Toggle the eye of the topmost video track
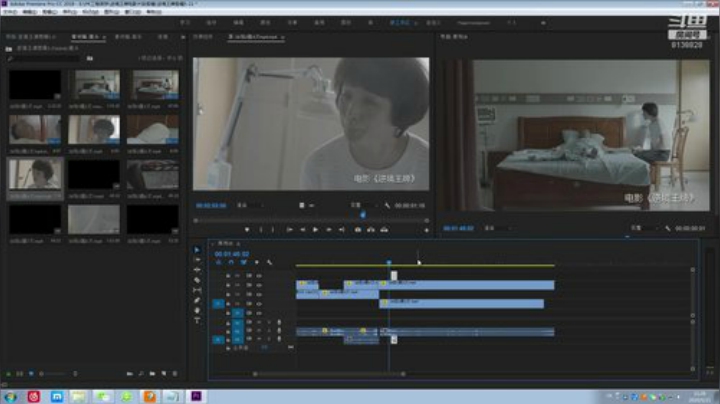The height and width of the screenshot is (404, 720). click(x=259, y=276)
